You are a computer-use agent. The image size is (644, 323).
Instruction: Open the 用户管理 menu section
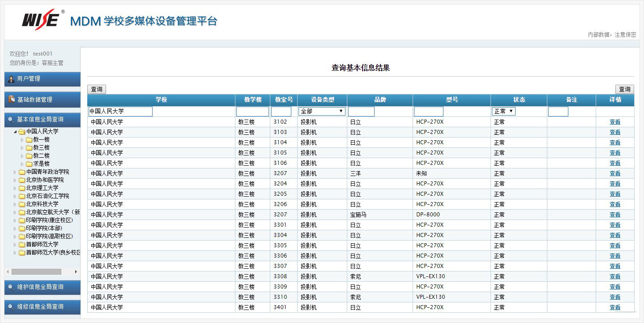click(43, 79)
